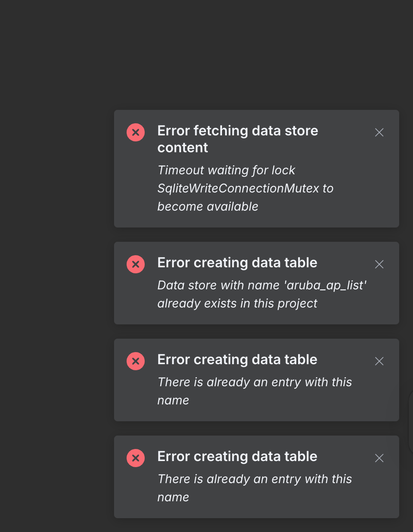Dismiss the third error notification
This screenshot has height=532, width=413.
tap(379, 361)
